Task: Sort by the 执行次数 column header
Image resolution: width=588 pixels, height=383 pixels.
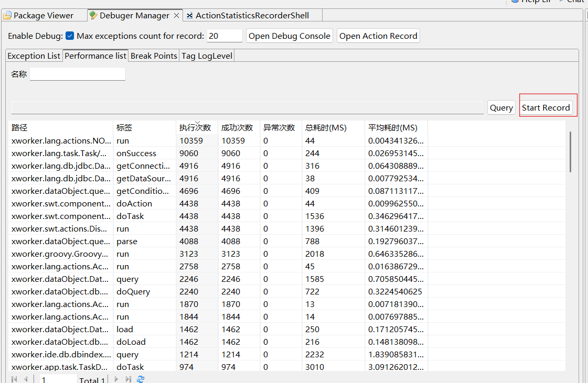Action: (197, 128)
